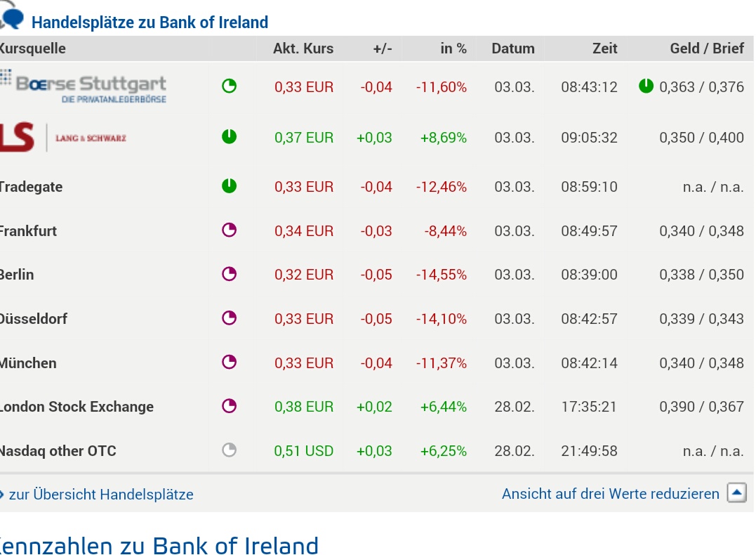Image resolution: width=756 pixels, height=555 pixels.
Task: Click the Lang & Schwarz green status icon
Action: [229, 136]
